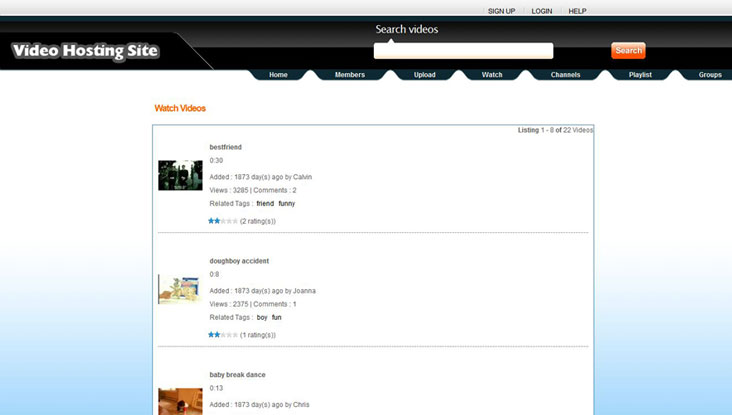Select the friend tag
732x415 pixels.
[x=265, y=204]
